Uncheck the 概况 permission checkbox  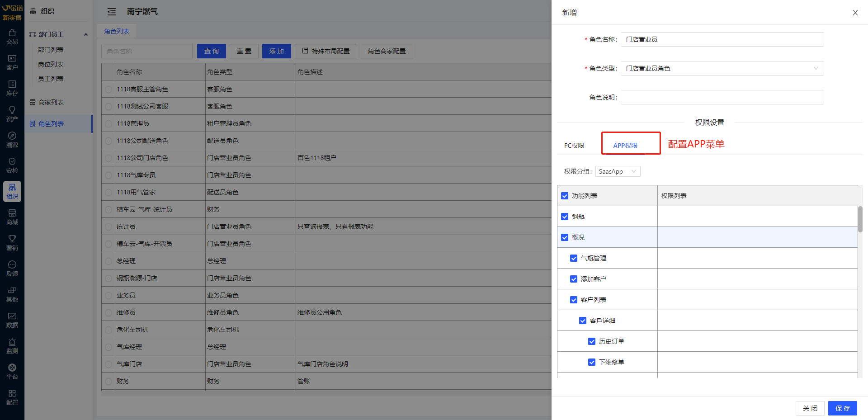coord(565,237)
